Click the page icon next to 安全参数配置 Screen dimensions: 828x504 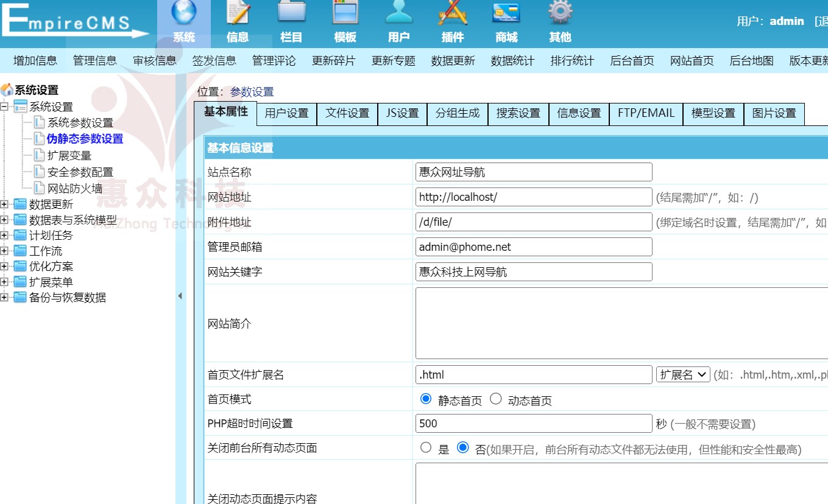click(x=40, y=172)
